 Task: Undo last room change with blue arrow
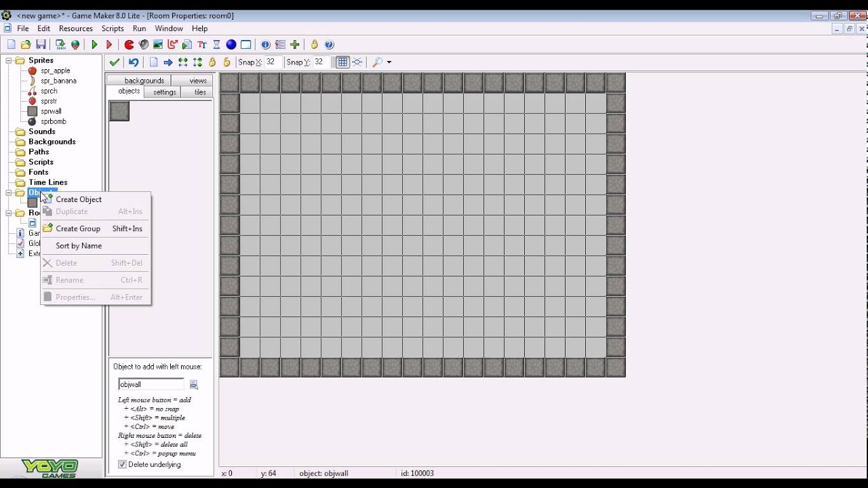[134, 62]
